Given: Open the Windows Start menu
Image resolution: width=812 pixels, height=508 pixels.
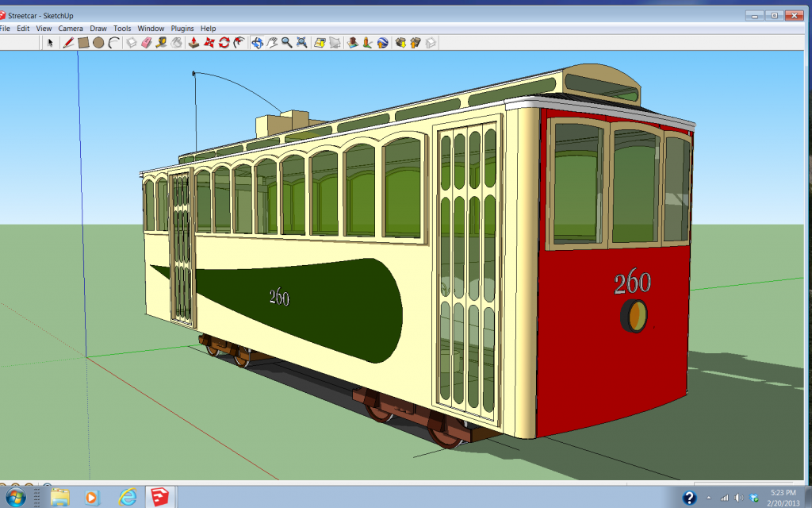Looking at the screenshot, I should (x=14, y=497).
